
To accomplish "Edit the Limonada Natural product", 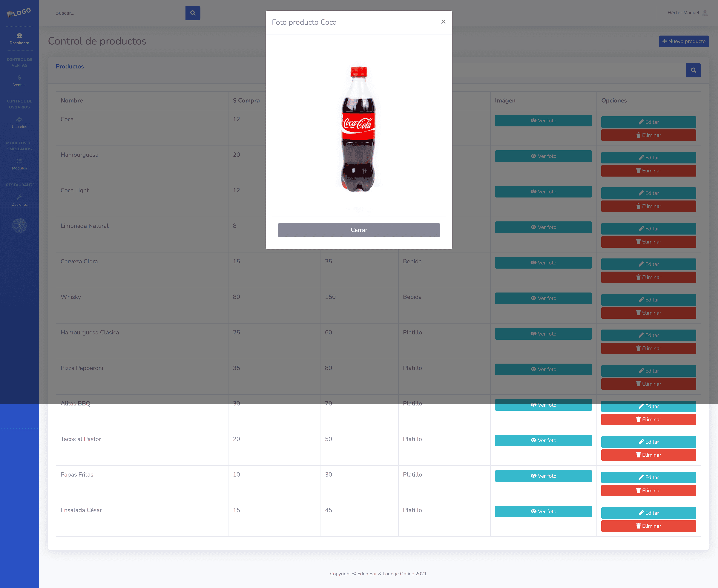I will point(649,229).
